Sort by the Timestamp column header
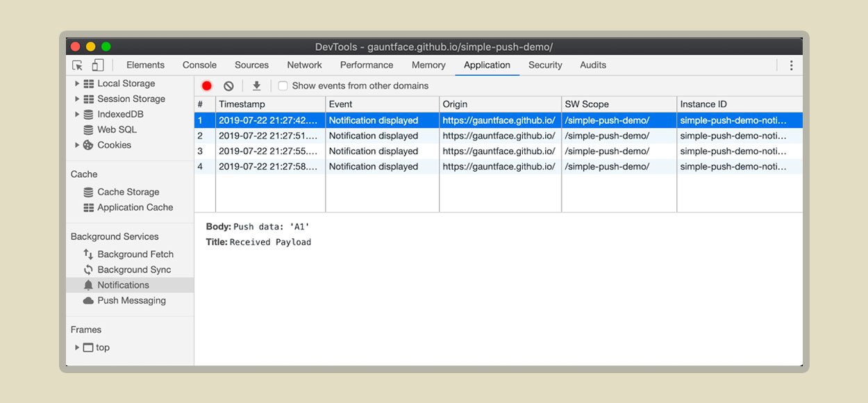Viewport: 868px width, 403px height. point(270,104)
